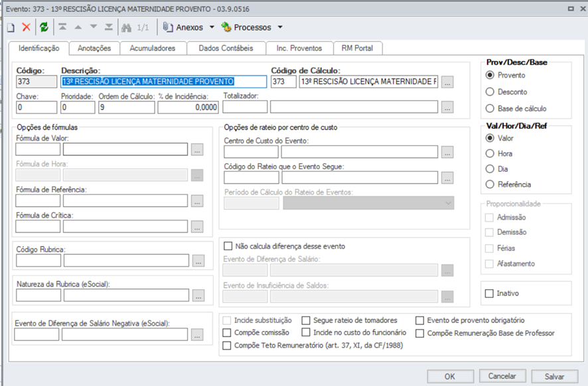Check Segue rateio de tomadores
Screen dimensions: 588x386
click(x=306, y=320)
